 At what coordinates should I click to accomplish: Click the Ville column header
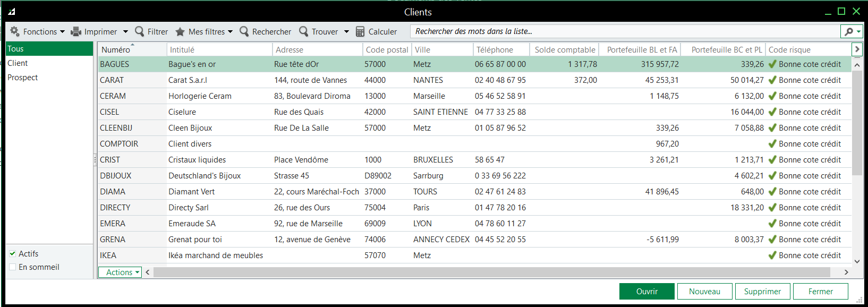click(442, 49)
